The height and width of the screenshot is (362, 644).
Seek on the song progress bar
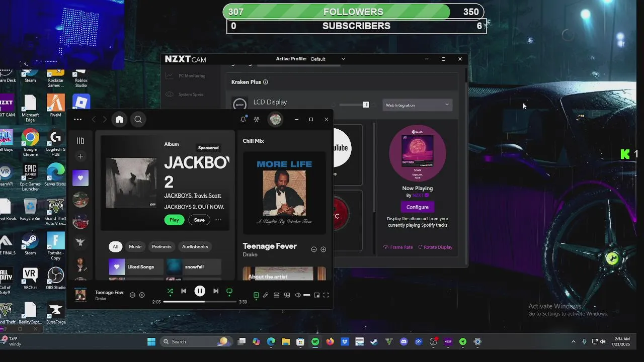click(200, 302)
